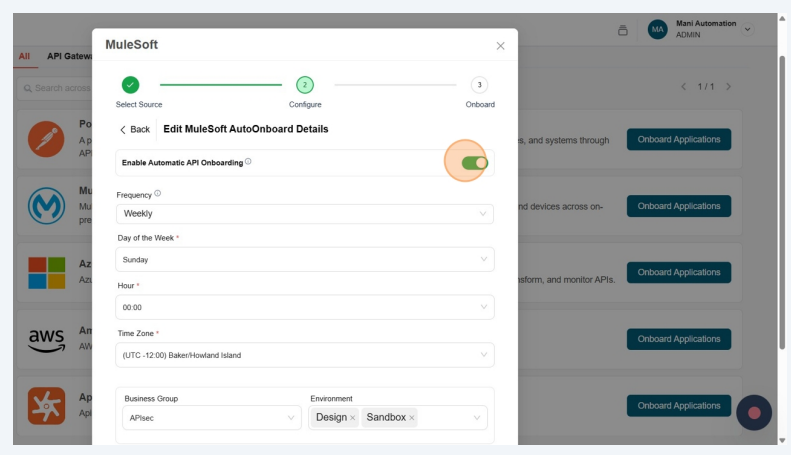Image resolution: width=791 pixels, height=455 pixels.
Task: Open the Frequency dropdown
Action: [304, 214]
